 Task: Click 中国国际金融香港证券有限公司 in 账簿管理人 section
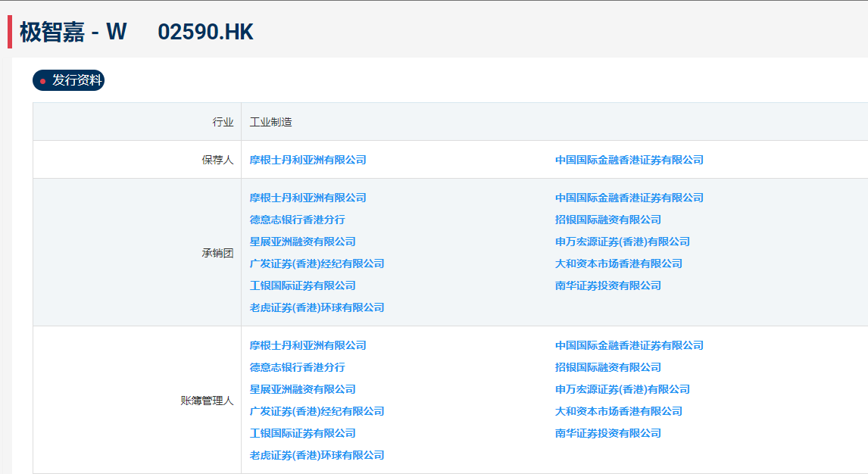[x=629, y=345]
